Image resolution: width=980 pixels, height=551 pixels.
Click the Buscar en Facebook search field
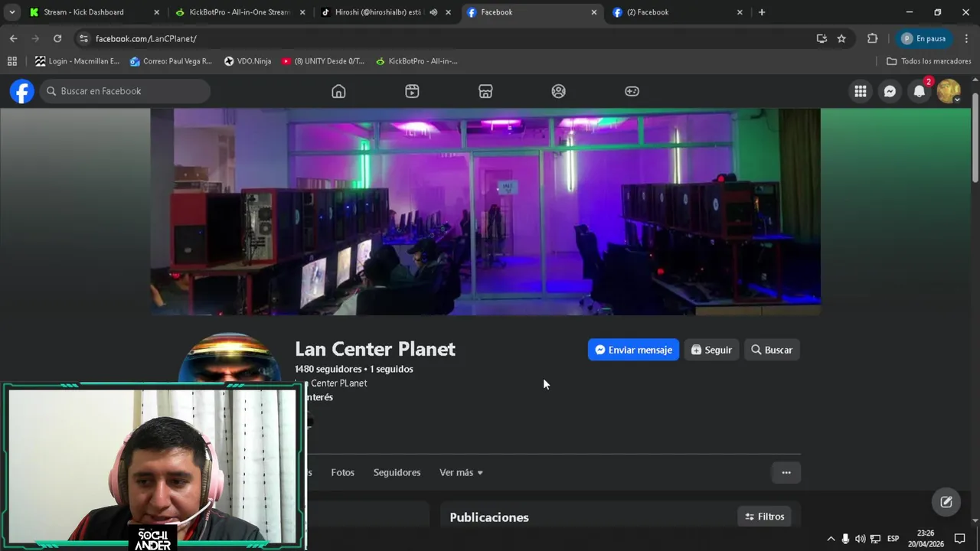click(125, 91)
